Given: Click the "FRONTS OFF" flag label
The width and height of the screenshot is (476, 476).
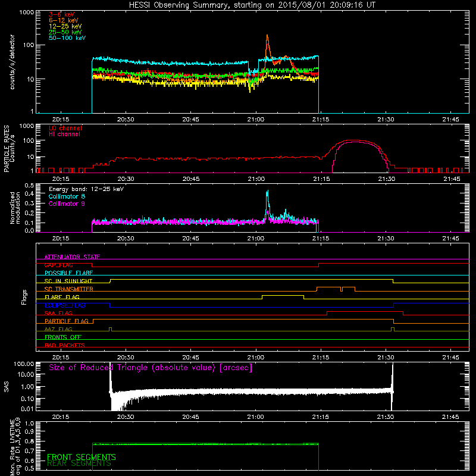Looking at the screenshot, I should [x=63, y=337].
